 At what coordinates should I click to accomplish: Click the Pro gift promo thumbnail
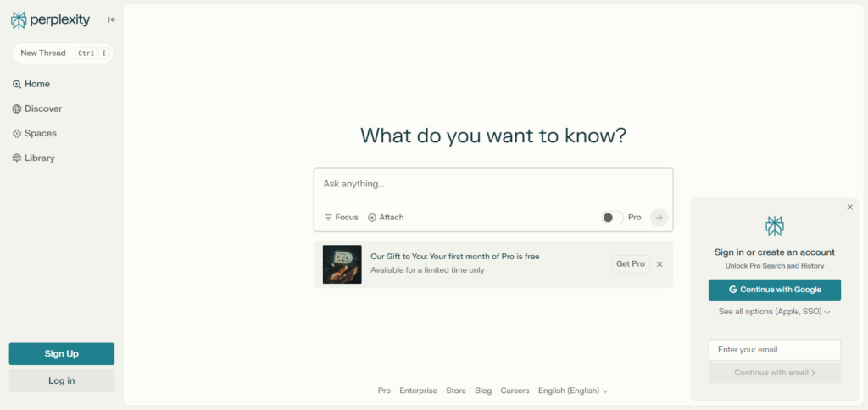click(x=342, y=264)
